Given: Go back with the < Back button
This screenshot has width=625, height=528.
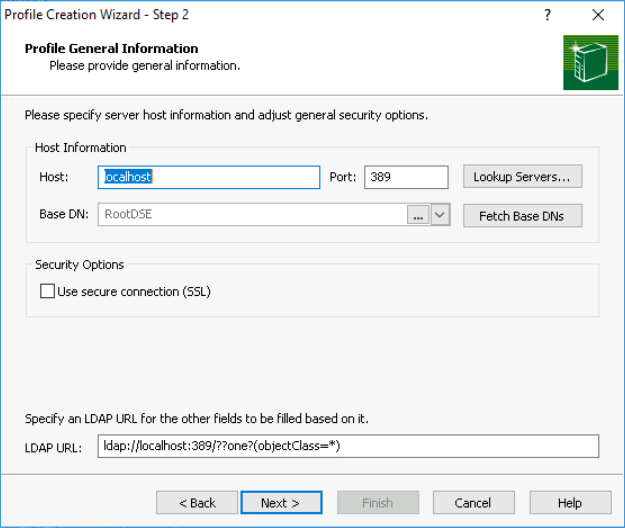Looking at the screenshot, I should pos(197,503).
